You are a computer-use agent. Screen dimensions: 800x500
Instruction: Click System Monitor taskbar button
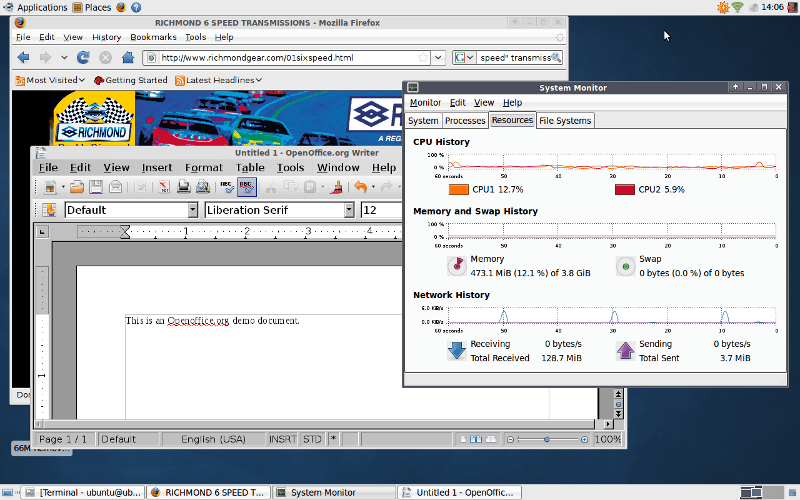334,492
